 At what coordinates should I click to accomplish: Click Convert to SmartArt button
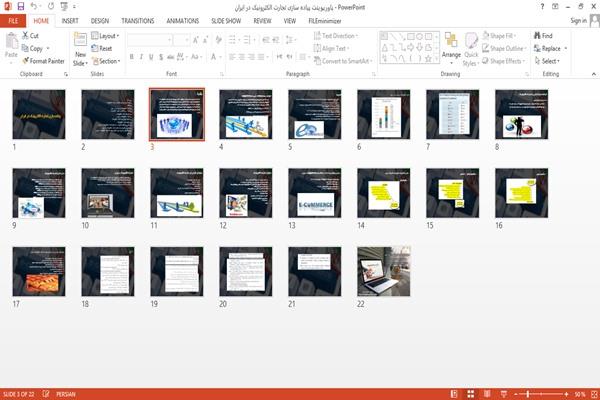coord(342,61)
